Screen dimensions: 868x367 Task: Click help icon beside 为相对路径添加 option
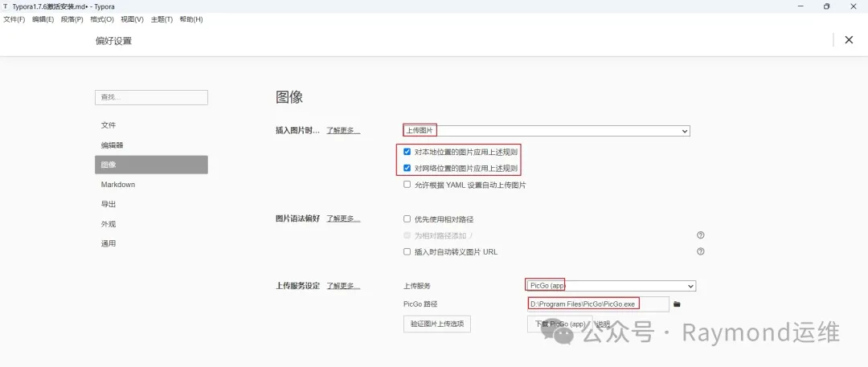pos(700,234)
